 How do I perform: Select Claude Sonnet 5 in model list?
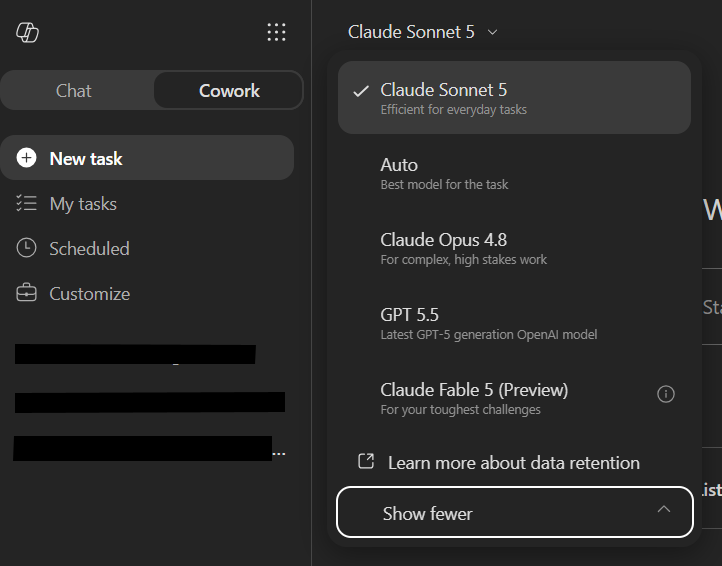[514, 98]
